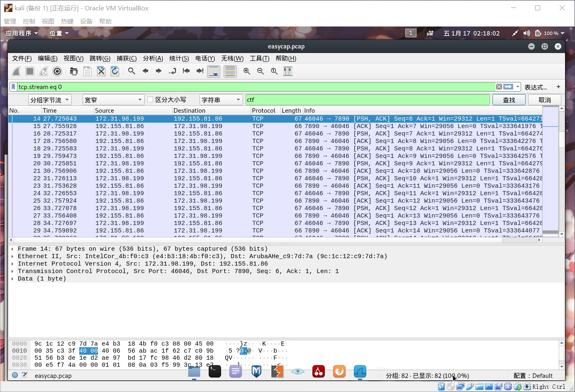Image resolution: width=575 pixels, height=392 pixels.
Task: Go back in packet history arrow
Action: (145, 71)
